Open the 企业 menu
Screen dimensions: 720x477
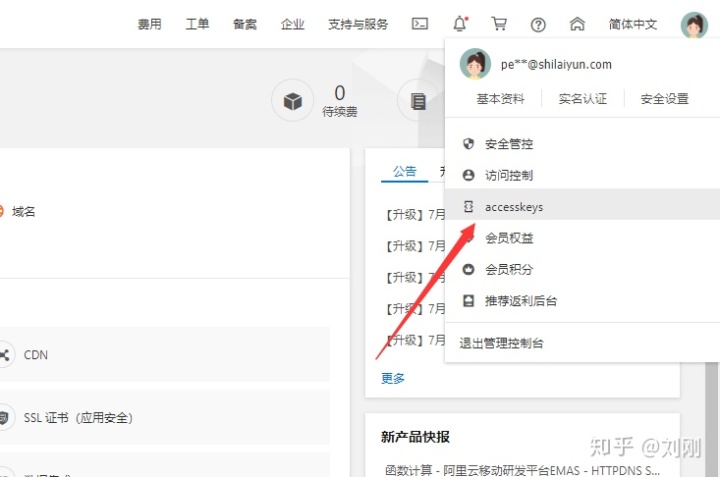point(292,24)
